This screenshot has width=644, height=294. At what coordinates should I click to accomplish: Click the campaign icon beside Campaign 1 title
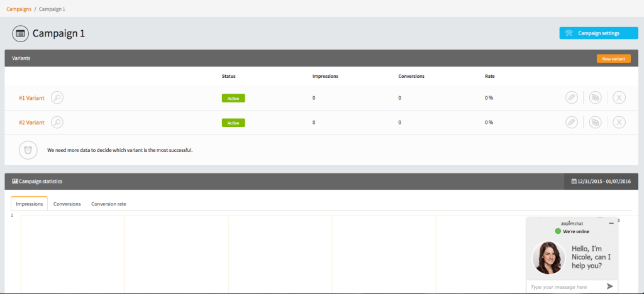[21, 34]
